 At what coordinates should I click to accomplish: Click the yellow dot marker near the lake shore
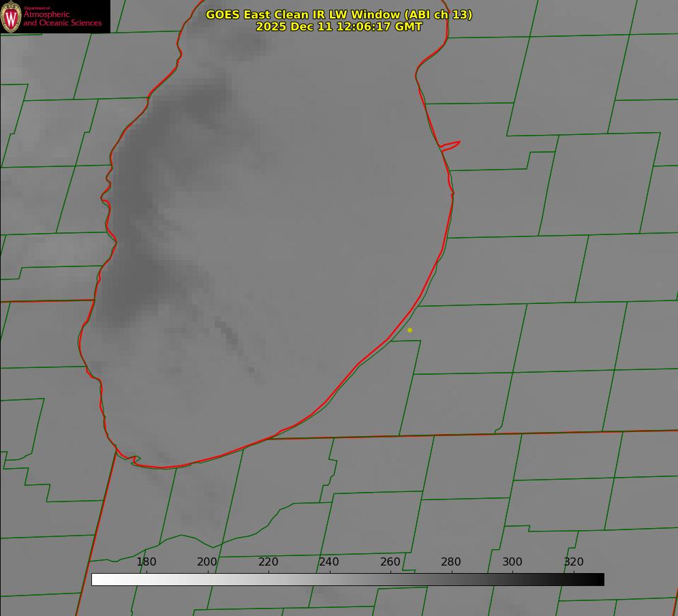(x=410, y=330)
